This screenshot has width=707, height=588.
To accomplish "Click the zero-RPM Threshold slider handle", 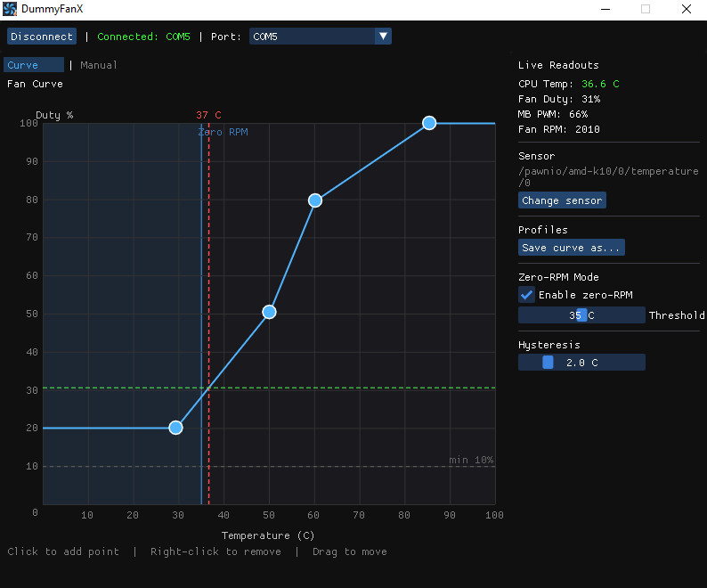I will 581,315.
